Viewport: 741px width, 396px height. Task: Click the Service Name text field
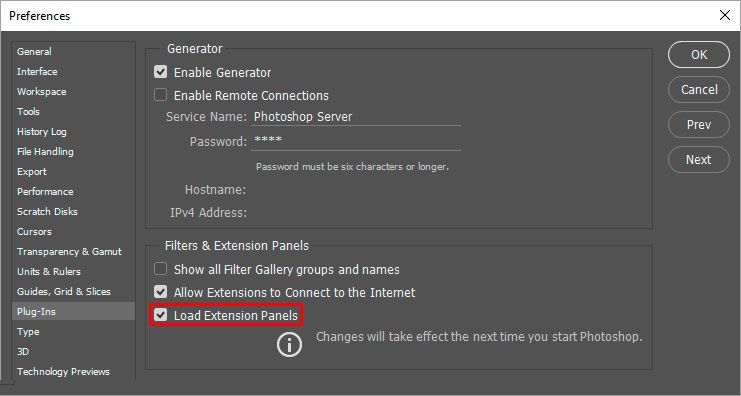[356, 117]
